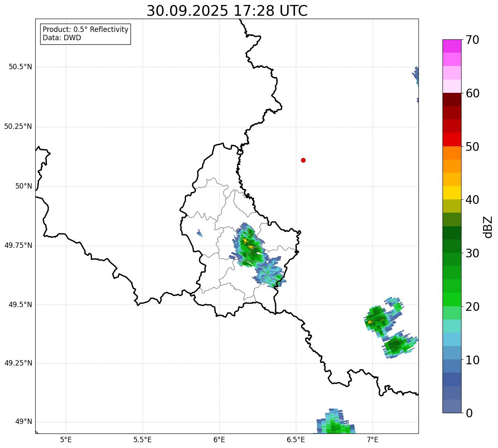The width and height of the screenshot is (498, 448).
Task: Click the 49.75°N latitude tick label
Action: 18,245
